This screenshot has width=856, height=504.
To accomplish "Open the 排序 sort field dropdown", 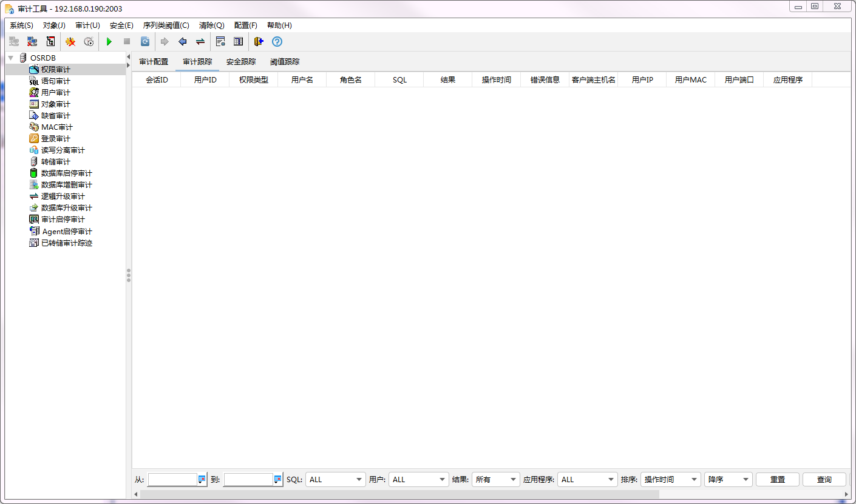I will click(670, 480).
